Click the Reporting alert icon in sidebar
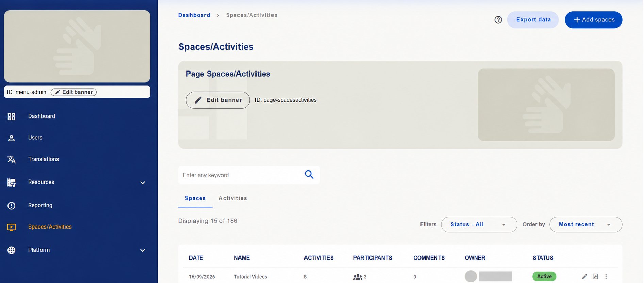644x283 pixels. [11, 206]
